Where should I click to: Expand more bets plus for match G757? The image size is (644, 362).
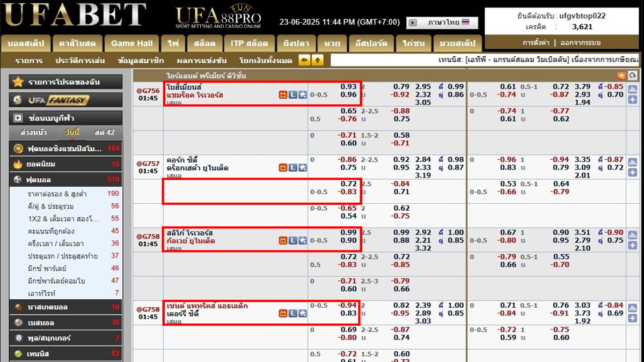[632, 173]
